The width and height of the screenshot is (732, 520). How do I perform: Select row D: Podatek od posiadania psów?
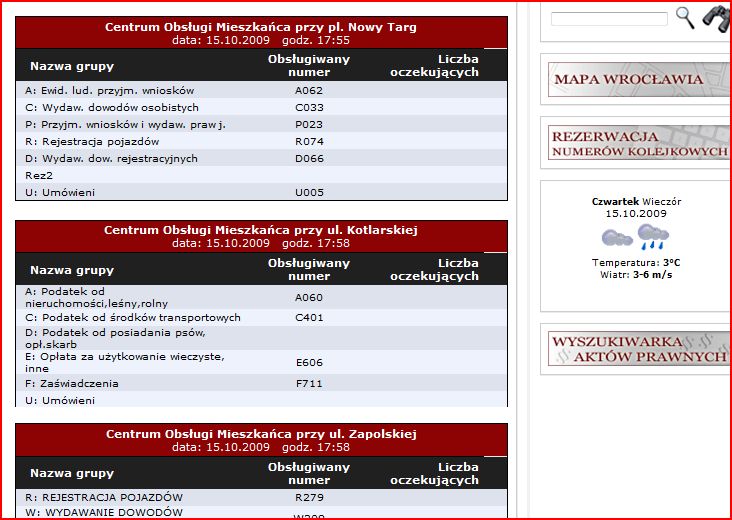[261, 338]
